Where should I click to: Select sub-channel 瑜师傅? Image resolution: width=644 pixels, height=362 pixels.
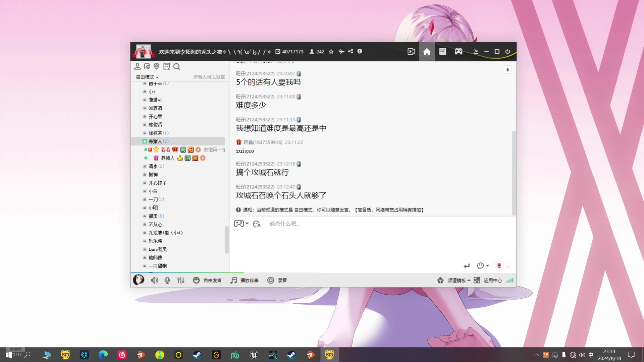click(155, 258)
